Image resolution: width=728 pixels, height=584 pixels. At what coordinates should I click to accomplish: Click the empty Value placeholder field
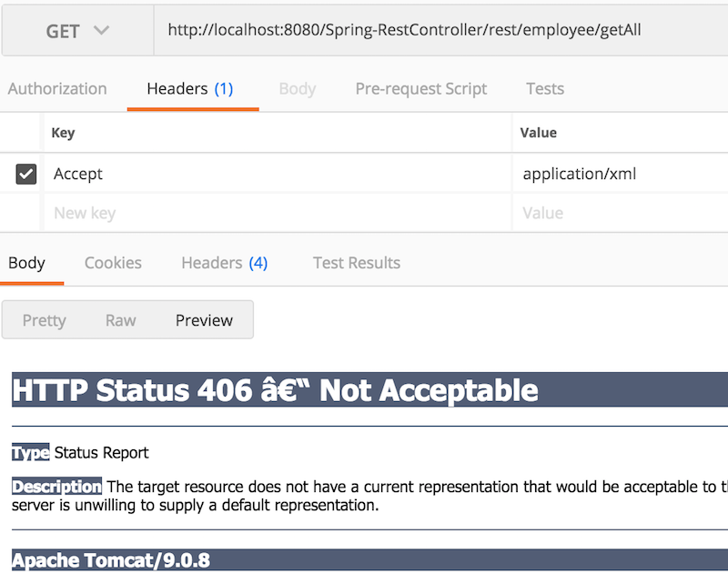(619, 213)
